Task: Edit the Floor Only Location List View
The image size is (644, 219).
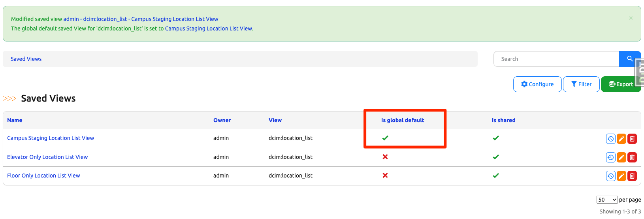Action: point(621,176)
